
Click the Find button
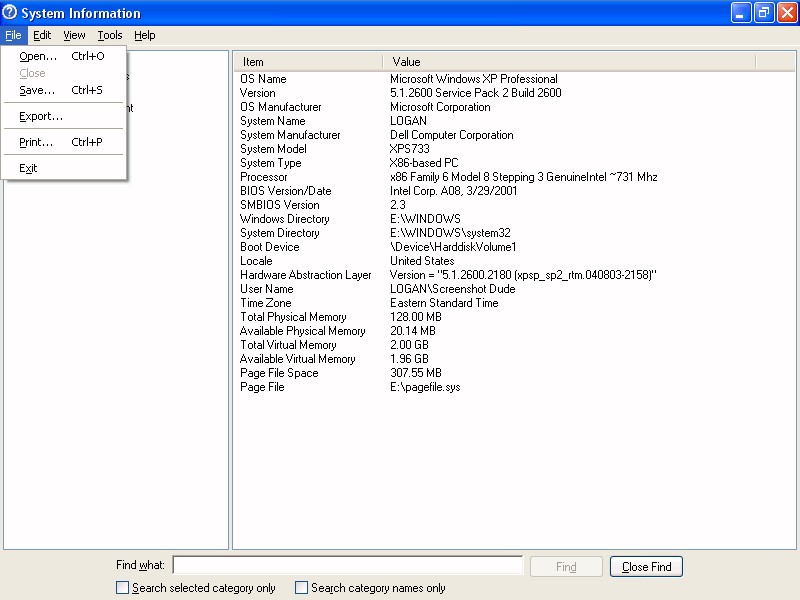point(566,566)
